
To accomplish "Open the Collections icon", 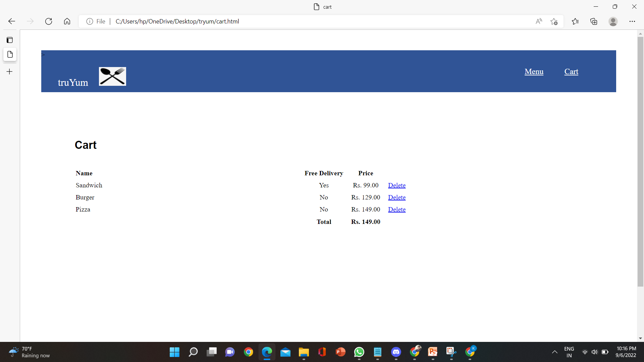I will [x=594, y=21].
